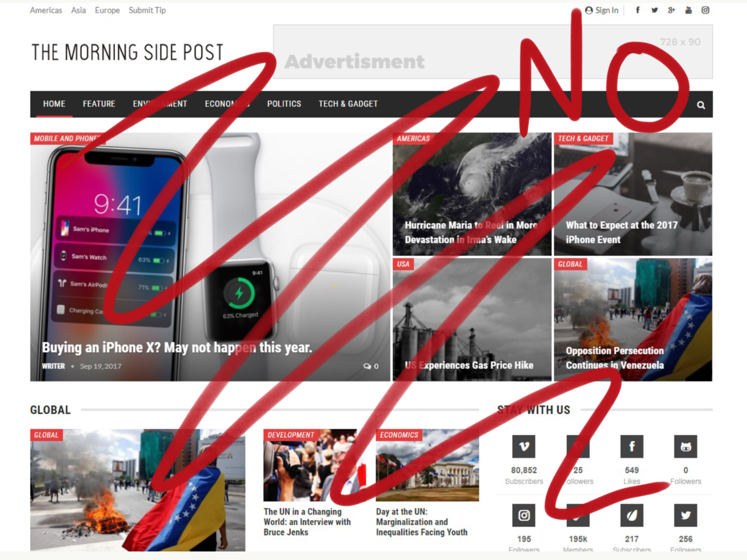Open the Buying an iPhone X article
The image size is (747, 560).
(x=176, y=347)
